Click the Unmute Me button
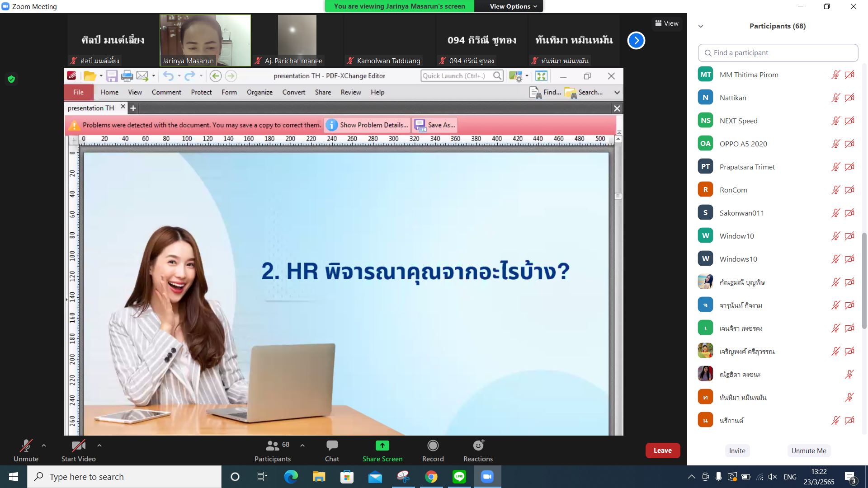This screenshot has height=488, width=868. point(809,450)
